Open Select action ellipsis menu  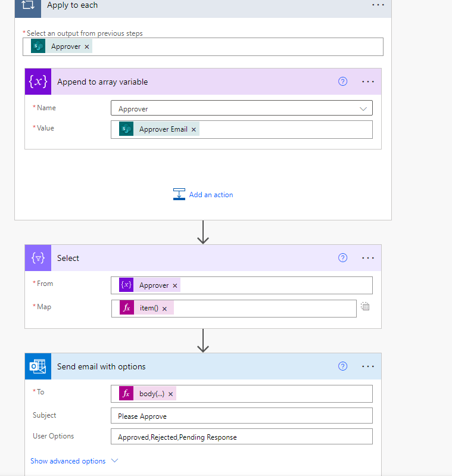367,258
